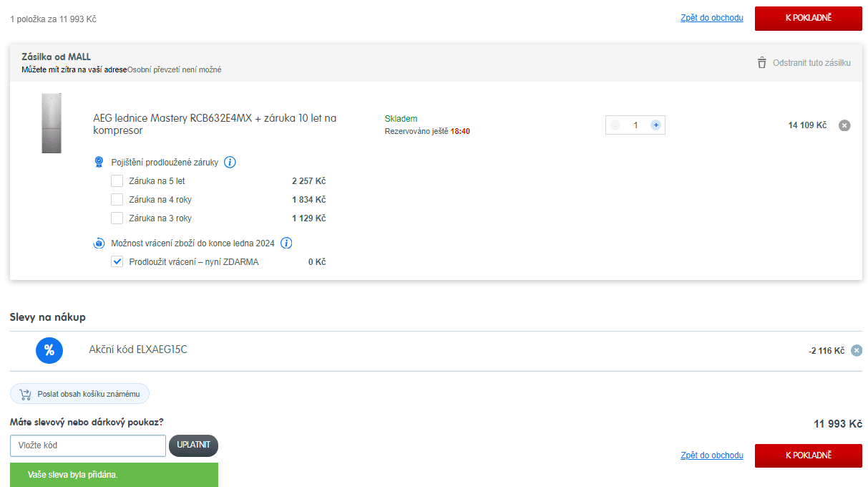The height and width of the screenshot is (487, 868).
Task: Remove discount code ELXAEG15C with X icon
Action: pos(857,351)
